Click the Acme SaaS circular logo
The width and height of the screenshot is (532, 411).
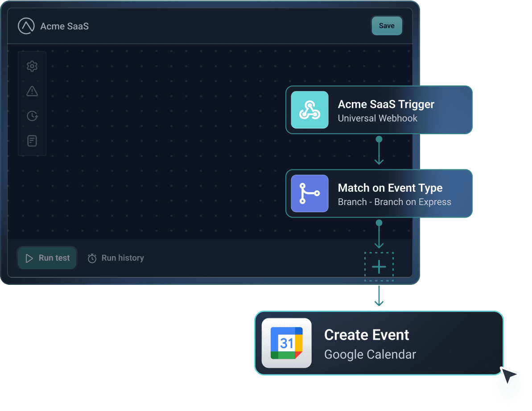(x=26, y=25)
